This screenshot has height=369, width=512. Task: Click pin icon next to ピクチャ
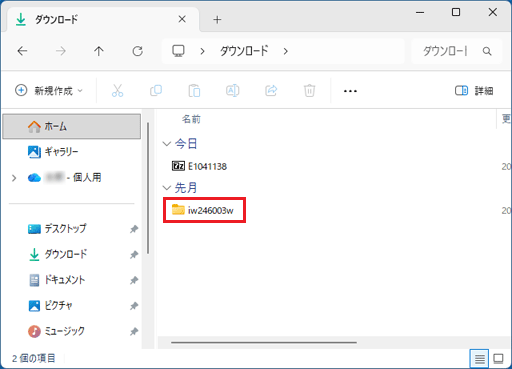pos(134,306)
